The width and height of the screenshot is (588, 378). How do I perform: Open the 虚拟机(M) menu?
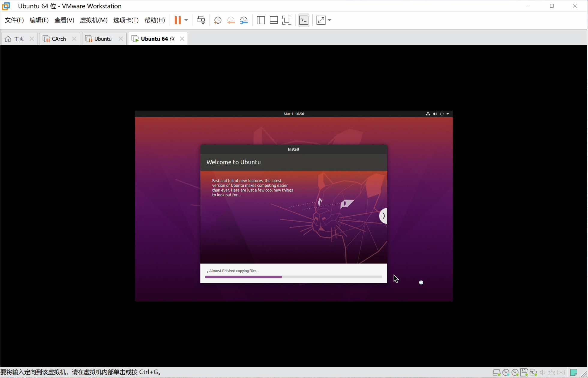(x=94, y=20)
